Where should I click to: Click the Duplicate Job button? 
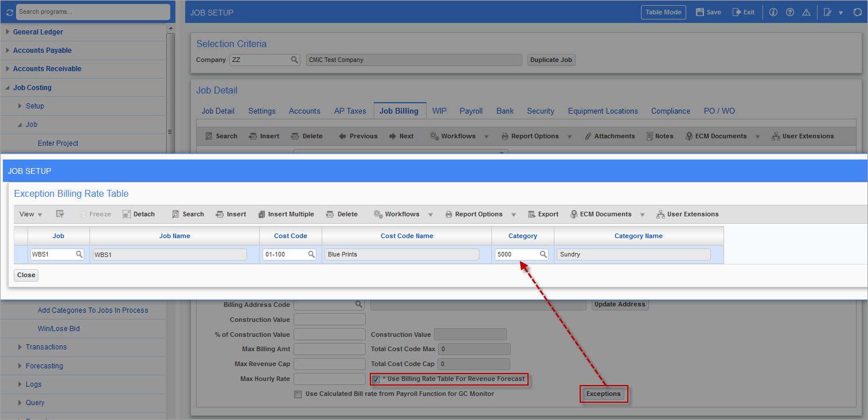551,60
